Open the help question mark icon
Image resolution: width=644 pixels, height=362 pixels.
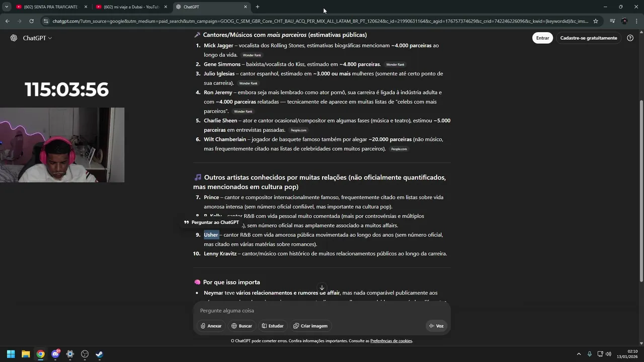click(630, 38)
